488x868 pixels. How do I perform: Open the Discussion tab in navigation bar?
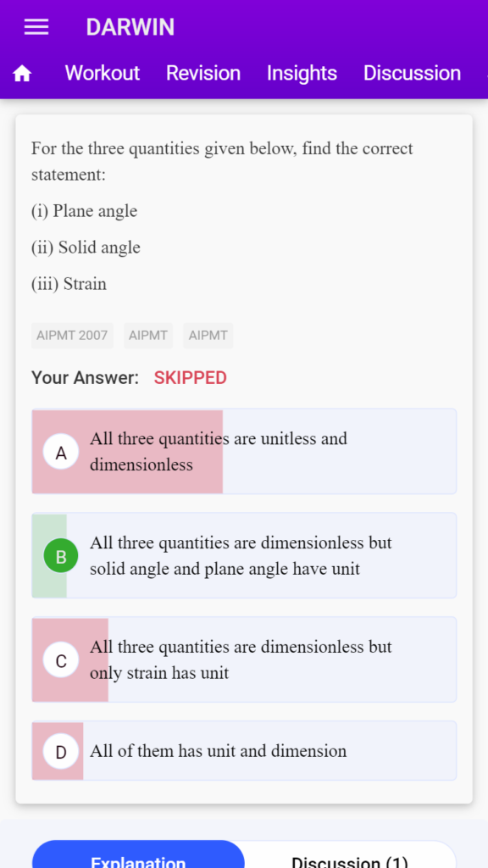(x=412, y=73)
